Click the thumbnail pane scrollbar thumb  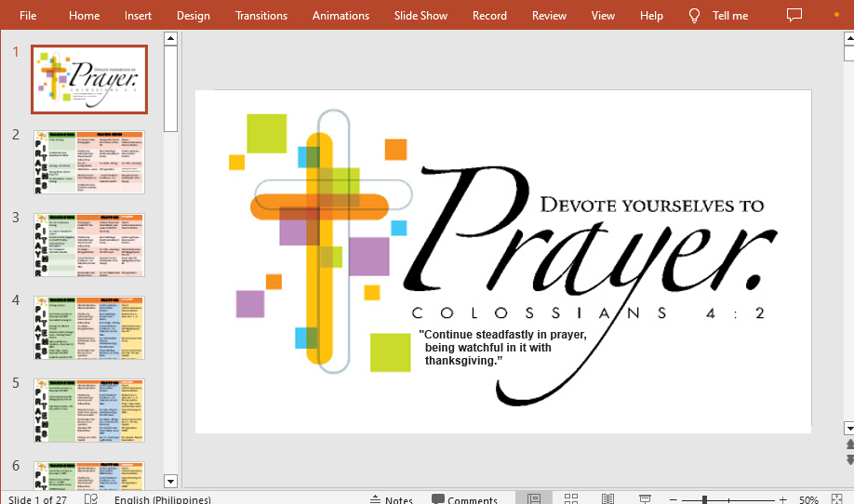click(x=170, y=88)
